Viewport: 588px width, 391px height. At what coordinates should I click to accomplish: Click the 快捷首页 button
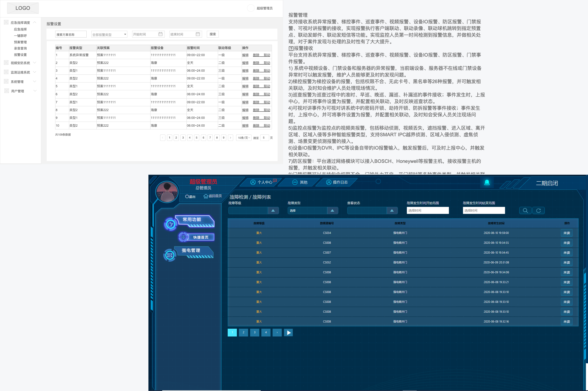pyautogui.click(x=200, y=237)
